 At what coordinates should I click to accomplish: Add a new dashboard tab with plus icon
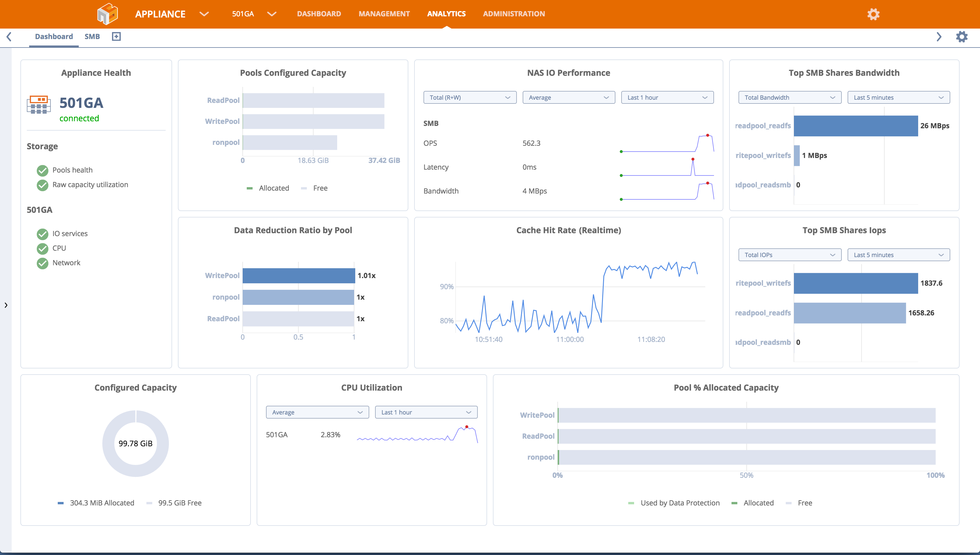pyautogui.click(x=116, y=37)
